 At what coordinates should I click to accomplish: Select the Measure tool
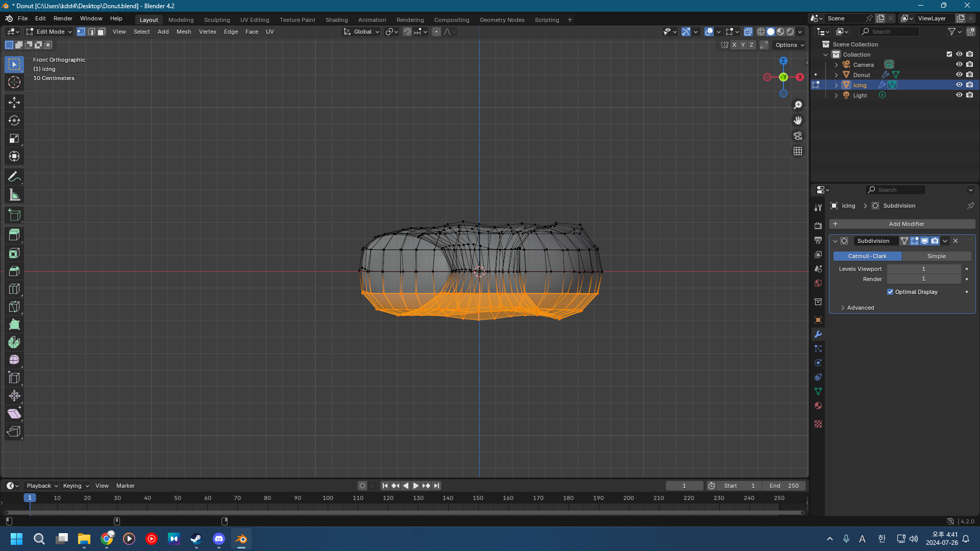point(14,195)
